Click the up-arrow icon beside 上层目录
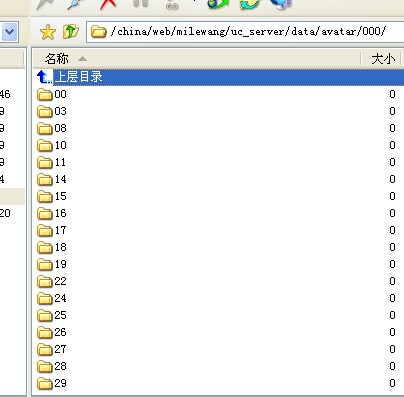The height and width of the screenshot is (397, 404). coord(44,77)
